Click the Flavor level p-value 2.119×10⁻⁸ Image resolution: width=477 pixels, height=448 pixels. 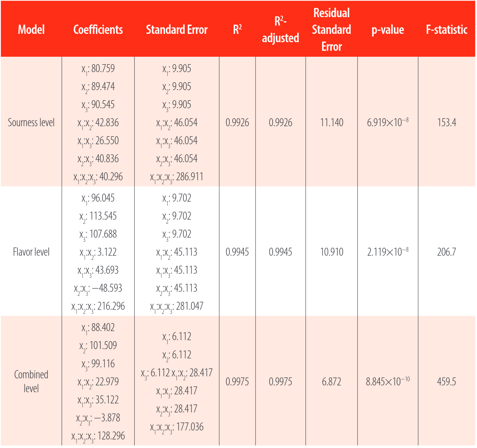click(388, 252)
